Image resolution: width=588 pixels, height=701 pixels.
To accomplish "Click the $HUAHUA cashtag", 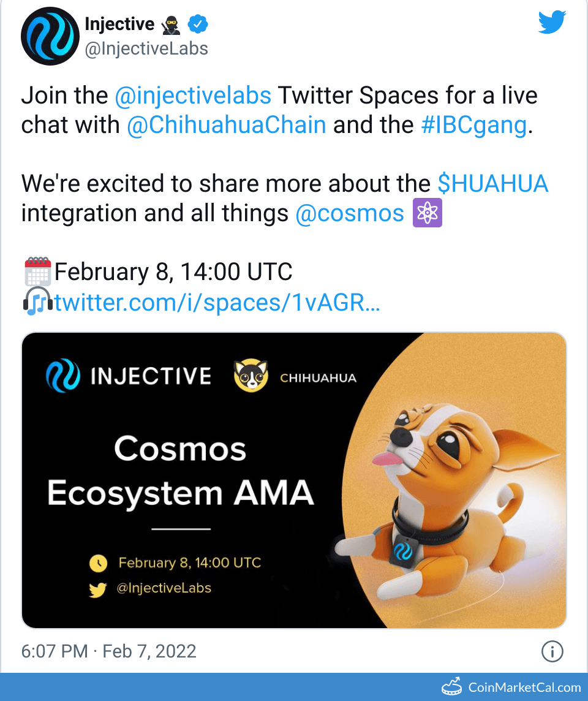I will (492, 184).
